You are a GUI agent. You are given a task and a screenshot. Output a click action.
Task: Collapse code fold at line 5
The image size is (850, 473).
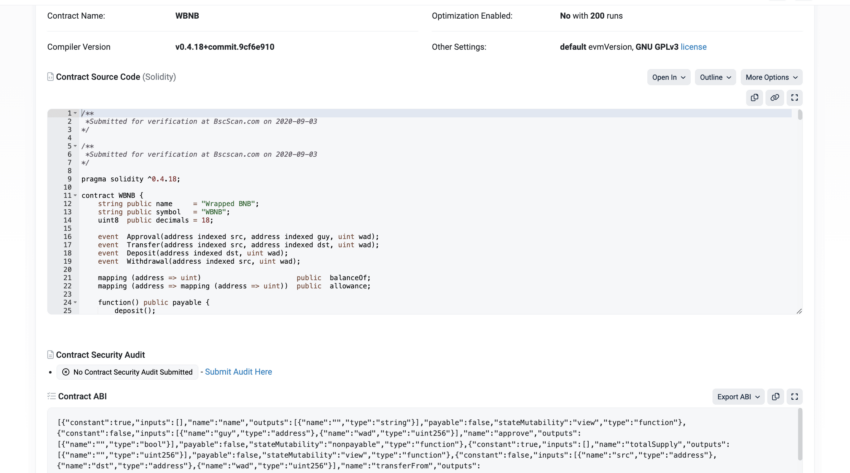pos(75,146)
